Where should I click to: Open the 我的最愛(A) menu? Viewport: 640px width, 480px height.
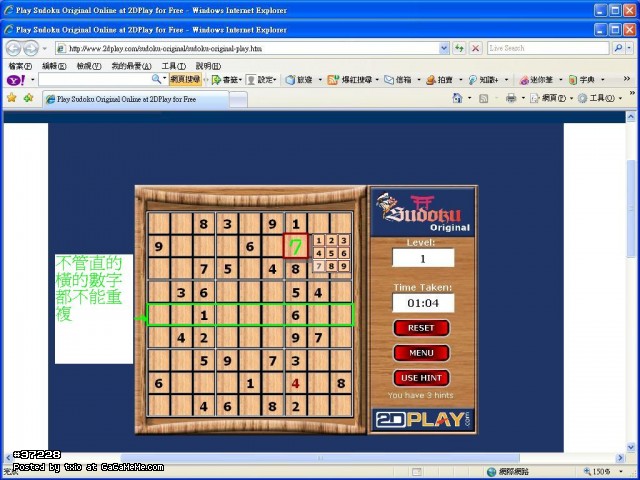tap(131, 66)
